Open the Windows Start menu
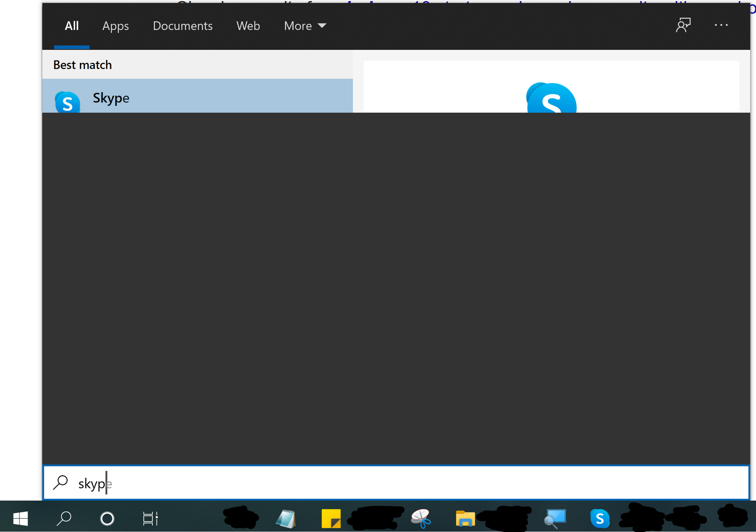Viewport: 756px width, 532px height. (x=20, y=518)
